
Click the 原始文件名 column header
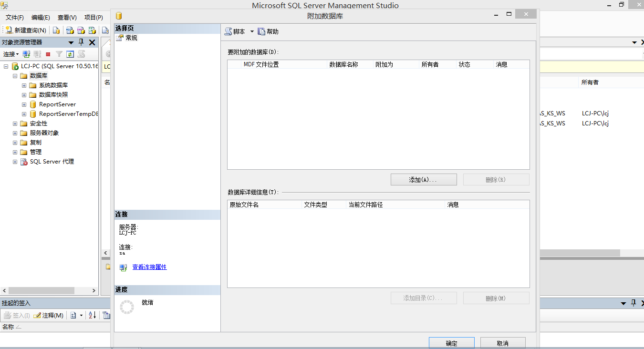265,205
